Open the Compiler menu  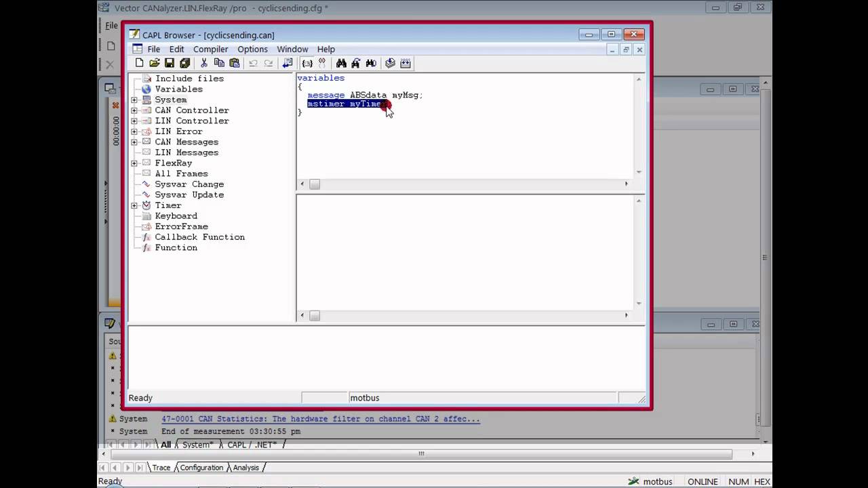coord(210,49)
